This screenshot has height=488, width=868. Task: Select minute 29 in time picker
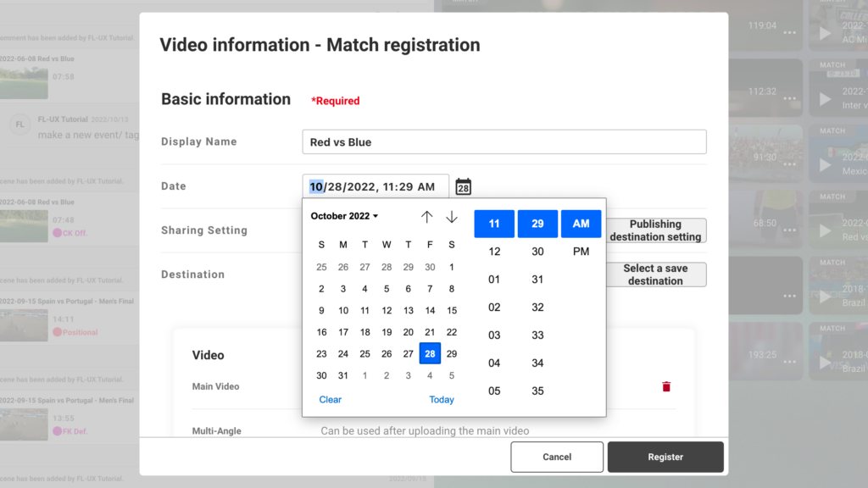(x=537, y=224)
